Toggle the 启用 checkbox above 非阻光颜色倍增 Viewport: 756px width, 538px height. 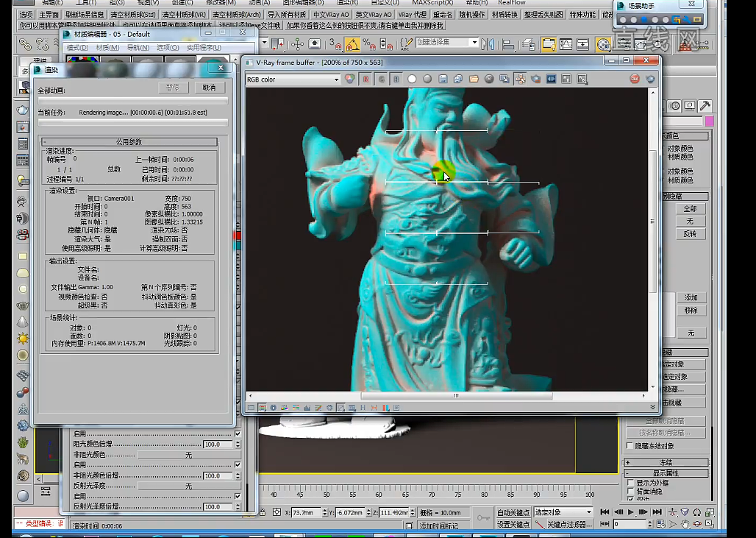pyautogui.click(x=238, y=464)
